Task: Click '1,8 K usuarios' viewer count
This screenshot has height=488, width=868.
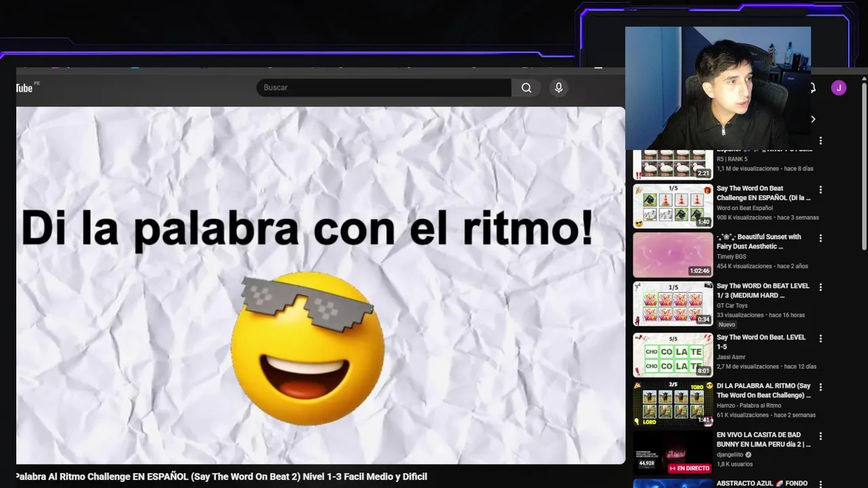Action: click(x=734, y=464)
